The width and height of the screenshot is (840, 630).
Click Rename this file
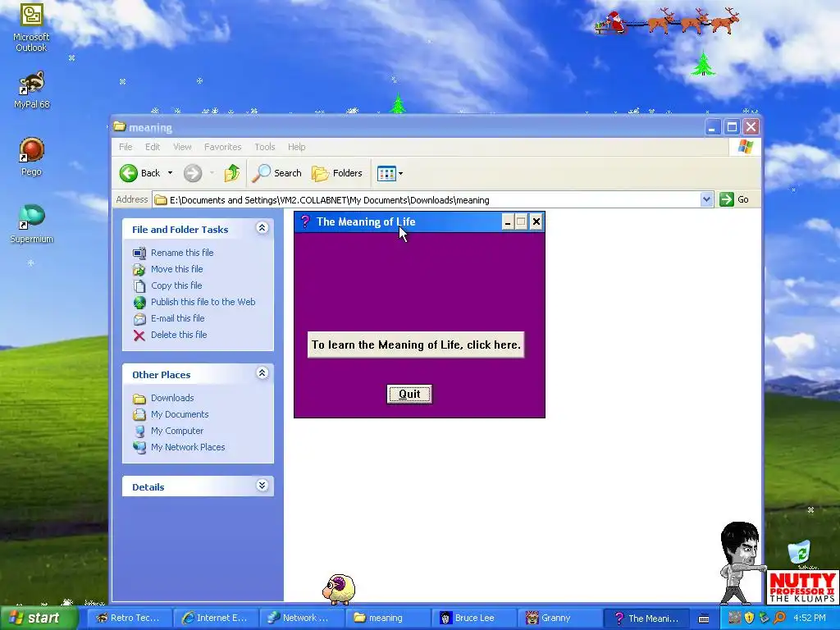coord(182,253)
